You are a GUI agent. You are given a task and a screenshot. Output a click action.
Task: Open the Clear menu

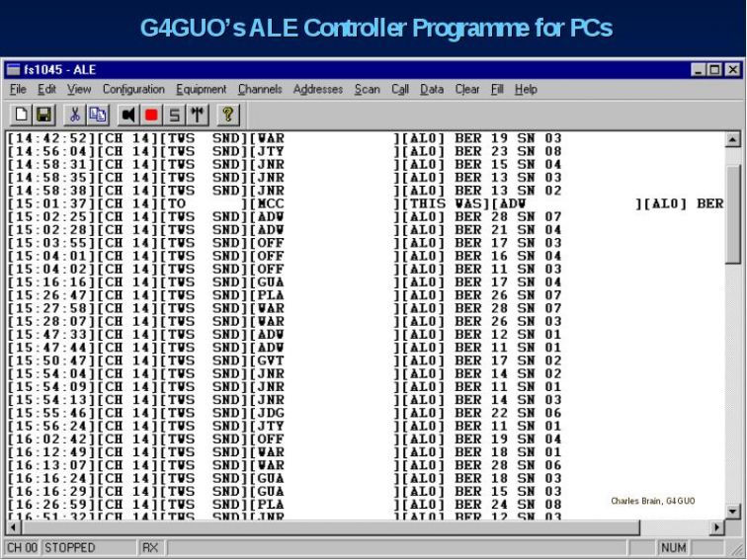467,89
